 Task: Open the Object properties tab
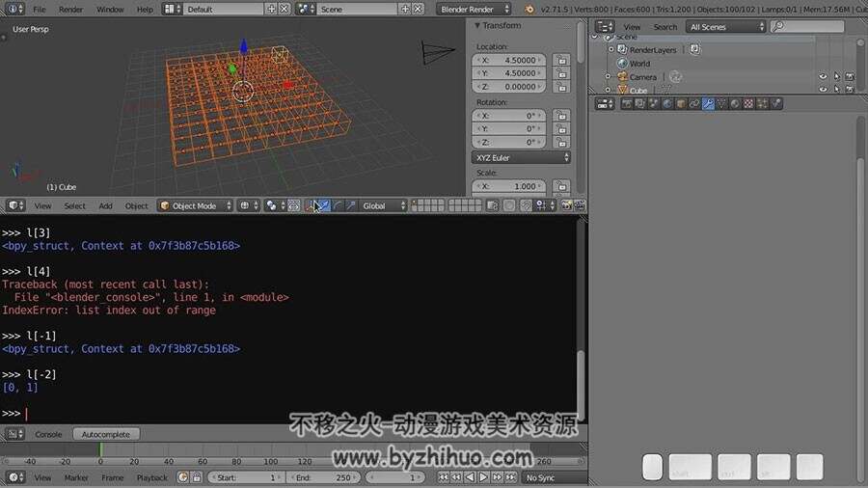click(681, 103)
